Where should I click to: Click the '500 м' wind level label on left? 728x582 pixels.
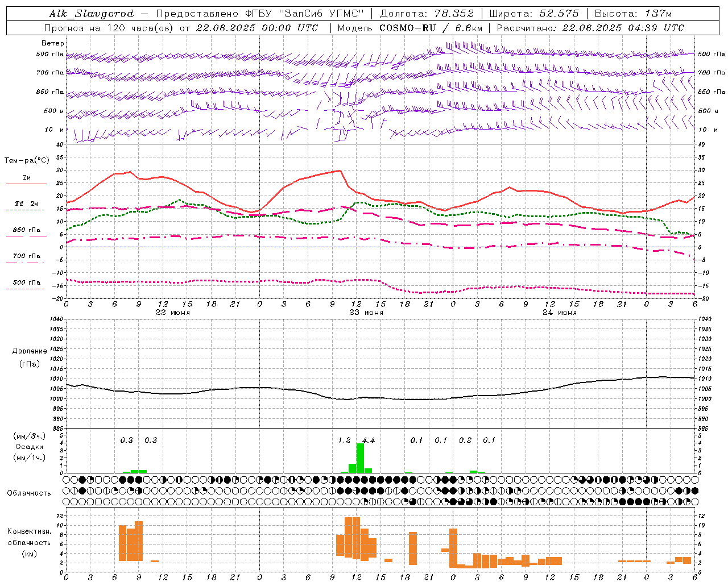(x=55, y=111)
